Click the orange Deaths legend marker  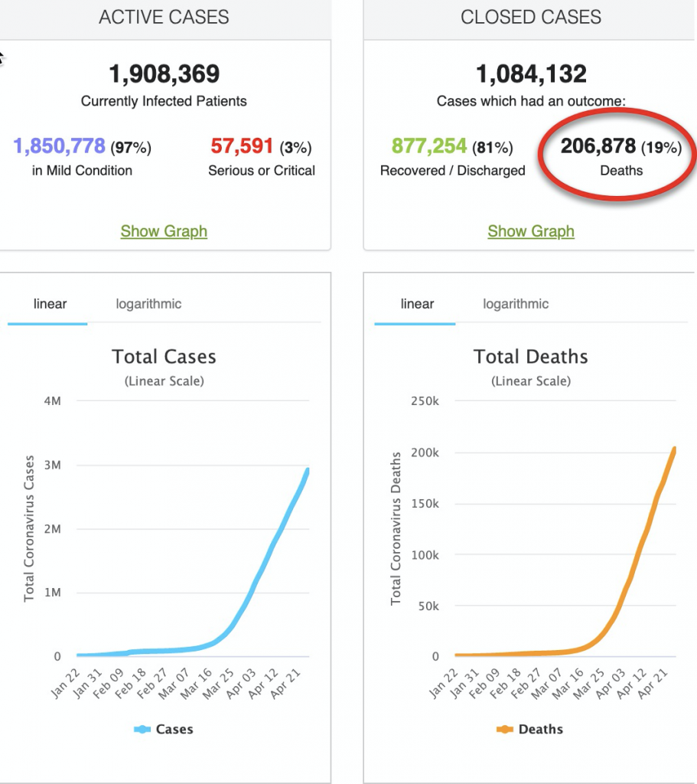pos(505,730)
